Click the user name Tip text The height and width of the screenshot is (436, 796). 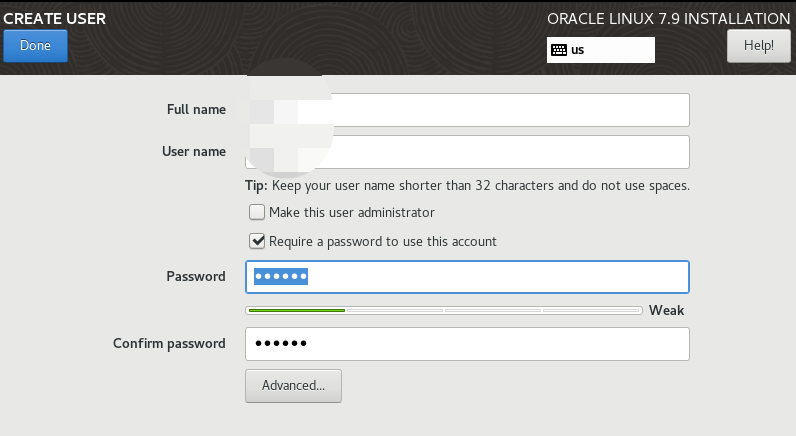tap(468, 186)
